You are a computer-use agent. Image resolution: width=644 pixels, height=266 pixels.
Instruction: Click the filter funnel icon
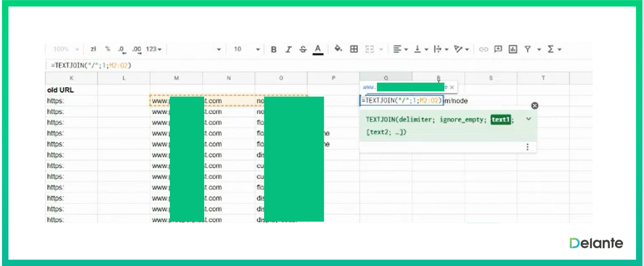[x=527, y=49]
